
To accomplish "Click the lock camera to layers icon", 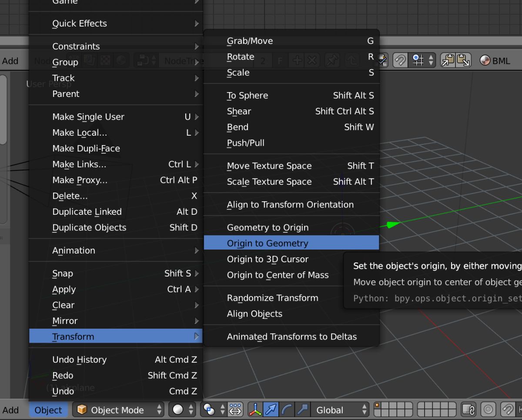I will [468, 410].
